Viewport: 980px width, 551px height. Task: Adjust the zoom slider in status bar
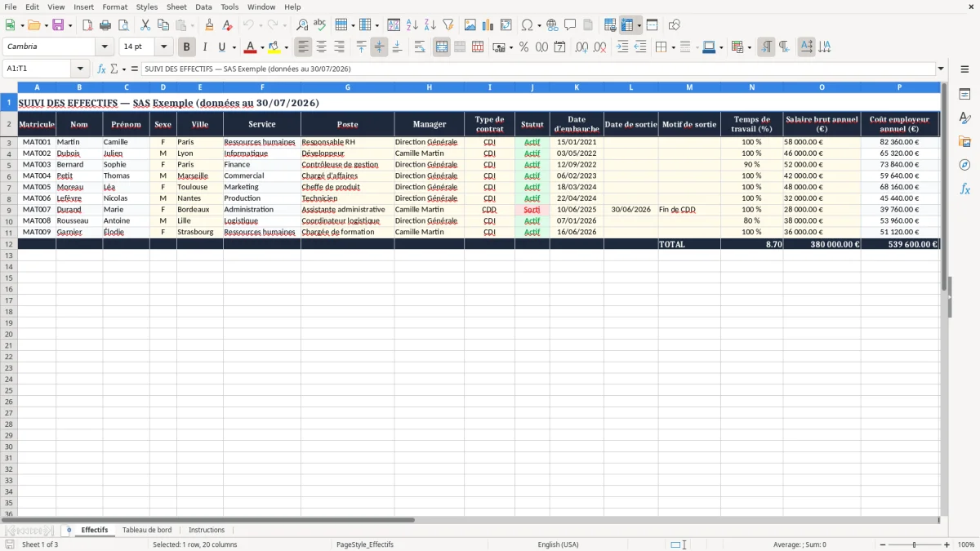[x=914, y=544]
